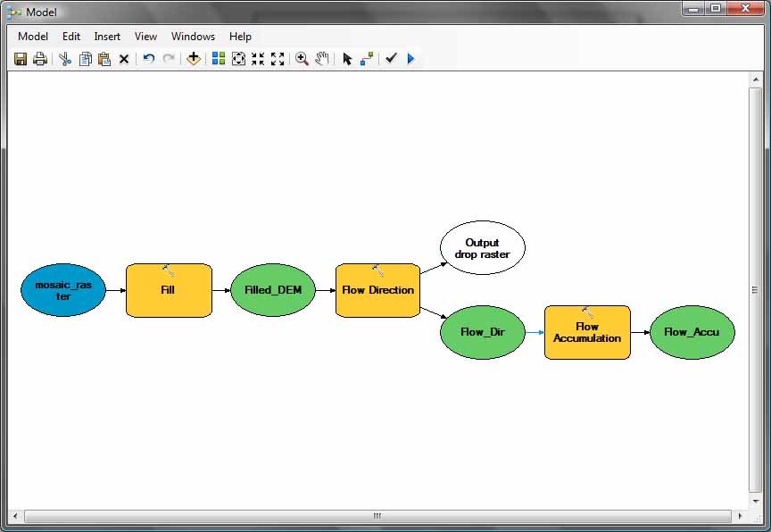Click the Full Extent icon
Viewport: 771px width, 532px height.
click(x=238, y=59)
